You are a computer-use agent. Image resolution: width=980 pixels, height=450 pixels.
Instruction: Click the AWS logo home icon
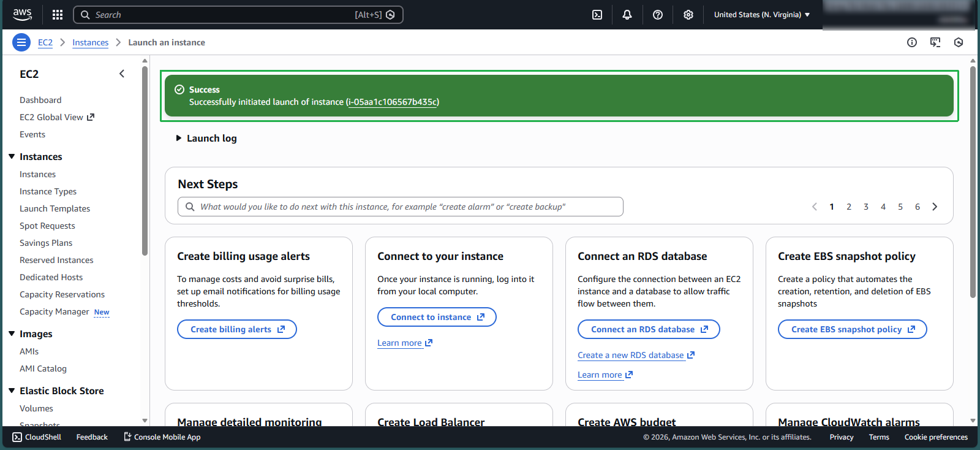[x=22, y=14]
